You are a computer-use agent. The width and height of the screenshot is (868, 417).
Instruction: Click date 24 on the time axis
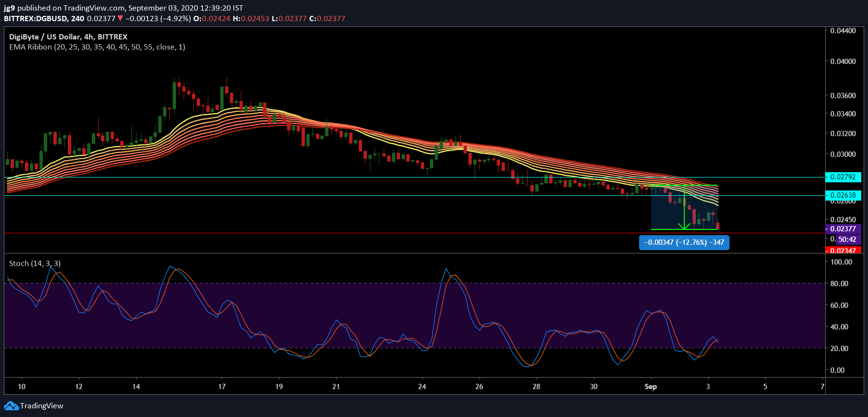click(x=422, y=387)
